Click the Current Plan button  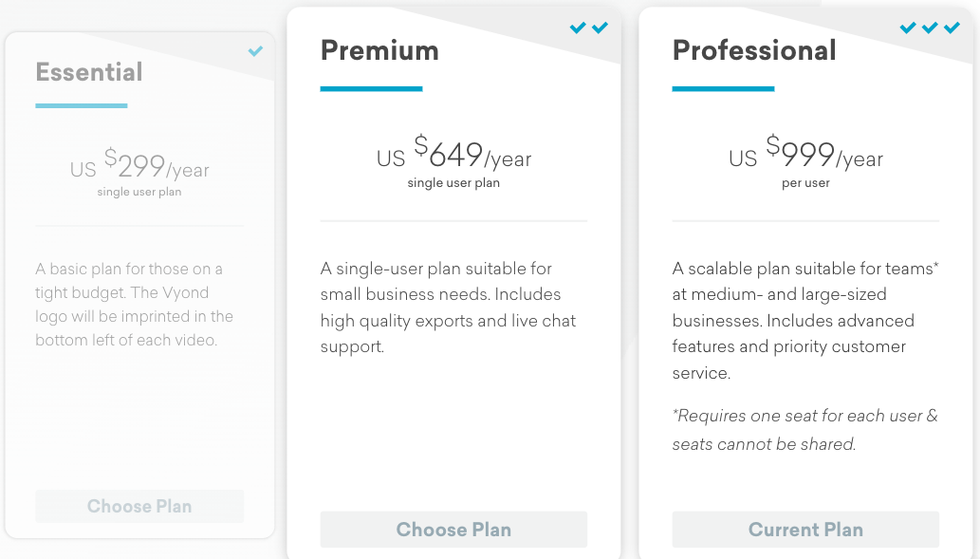(805, 530)
